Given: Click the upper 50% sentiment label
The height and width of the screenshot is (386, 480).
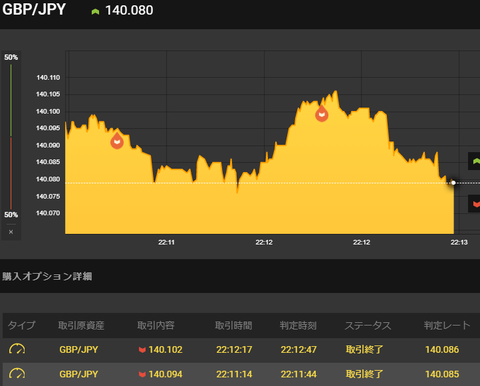Looking at the screenshot, I should click(x=11, y=57).
